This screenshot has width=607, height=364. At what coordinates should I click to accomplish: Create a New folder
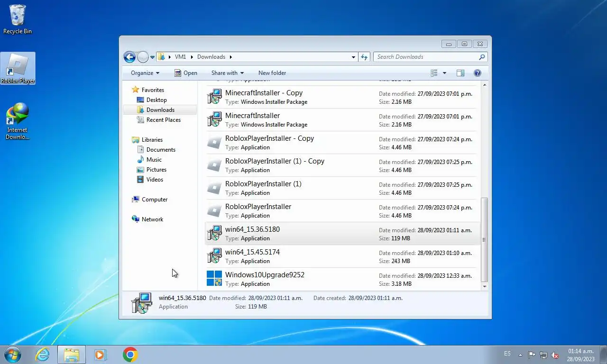tap(272, 73)
